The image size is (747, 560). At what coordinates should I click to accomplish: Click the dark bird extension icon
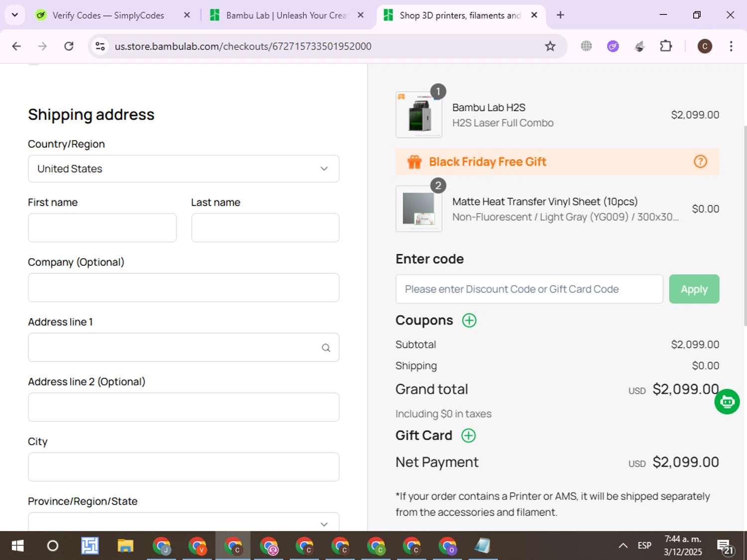[x=639, y=46]
